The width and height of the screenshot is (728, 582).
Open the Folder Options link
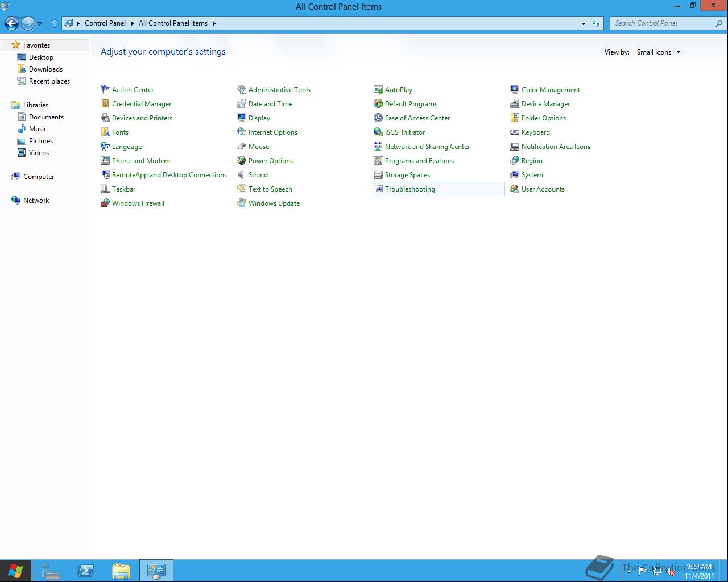tap(544, 118)
